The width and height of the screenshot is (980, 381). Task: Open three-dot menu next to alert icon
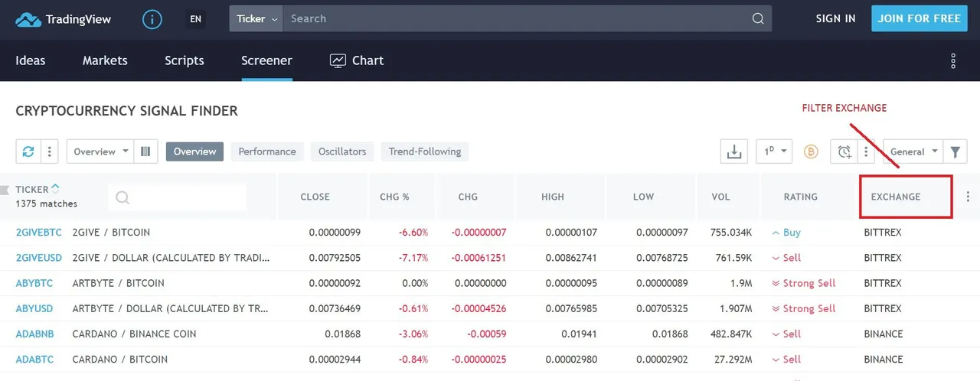(866, 151)
